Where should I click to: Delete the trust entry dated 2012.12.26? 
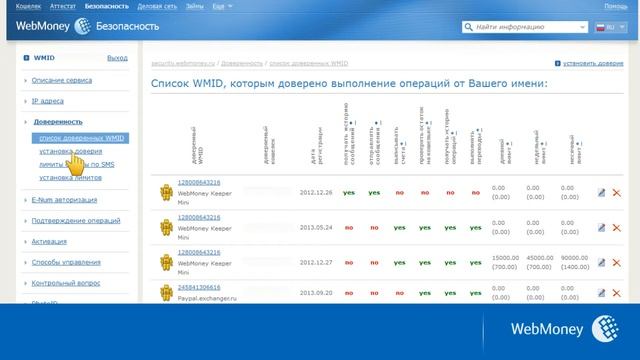click(x=616, y=193)
